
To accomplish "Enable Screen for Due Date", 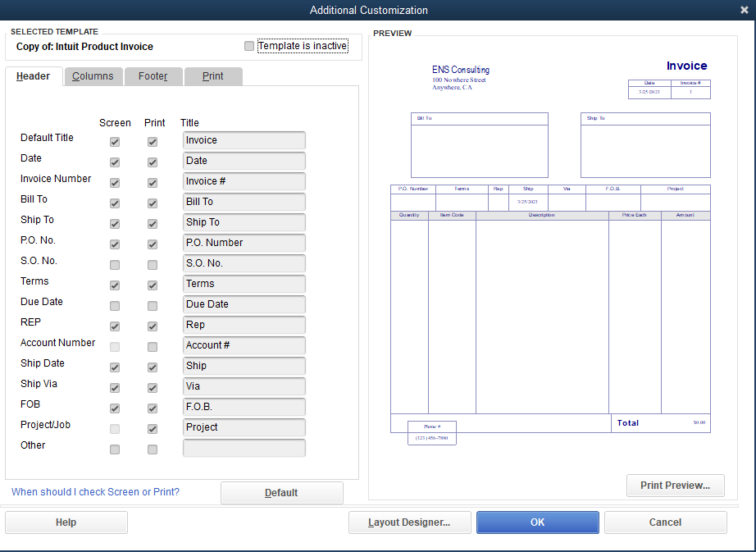I will [x=115, y=306].
